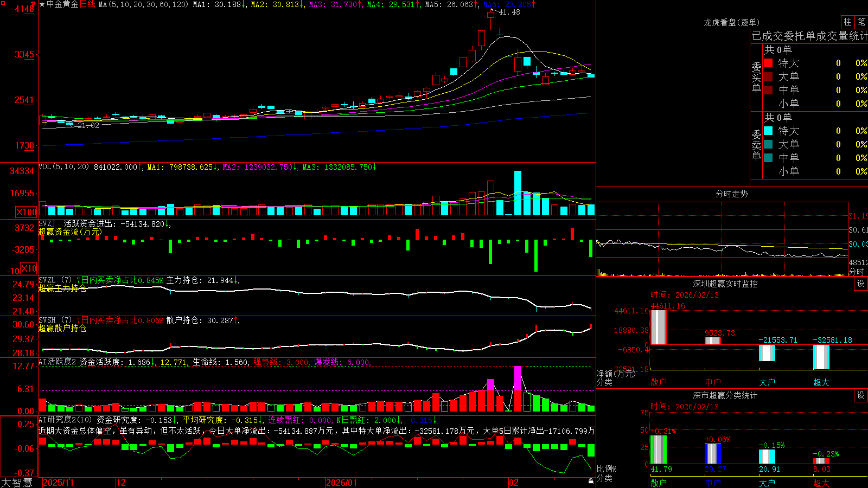This screenshot has height=488, width=868.
Task: Click the 中户 bar in 深圳超赢实时监控
Action: 713,341
